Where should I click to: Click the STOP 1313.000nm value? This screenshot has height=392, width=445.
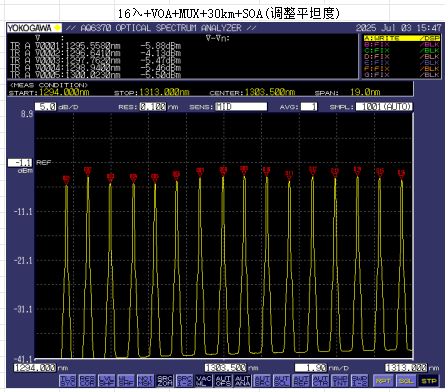click(164, 92)
